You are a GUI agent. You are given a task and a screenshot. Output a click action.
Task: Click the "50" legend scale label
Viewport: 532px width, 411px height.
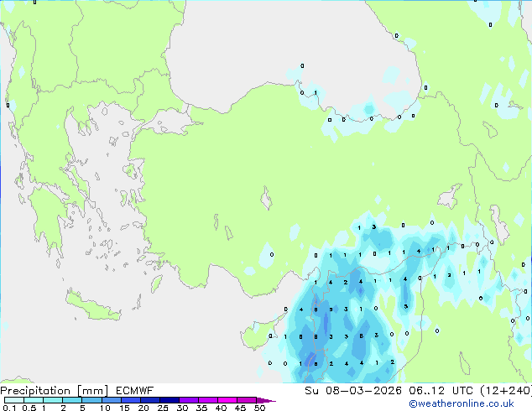pyautogui.click(x=259, y=408)
